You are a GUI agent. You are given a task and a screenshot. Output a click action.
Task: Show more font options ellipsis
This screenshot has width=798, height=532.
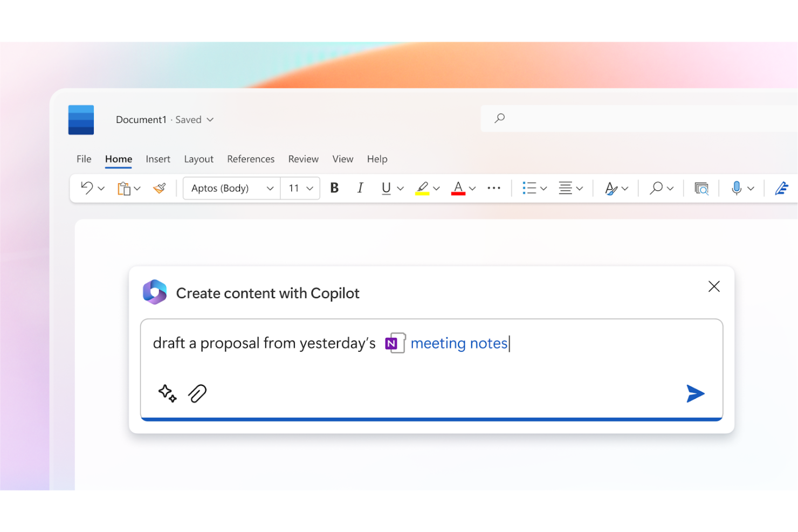(x=494, y=188)
